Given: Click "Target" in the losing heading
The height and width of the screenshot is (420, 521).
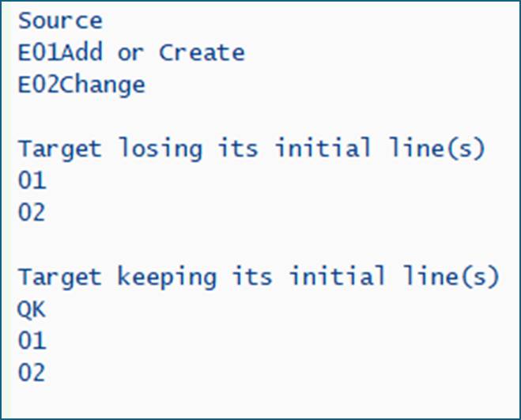Looking at the screenshot, I should pyautogui.click(x=60, y=149).
